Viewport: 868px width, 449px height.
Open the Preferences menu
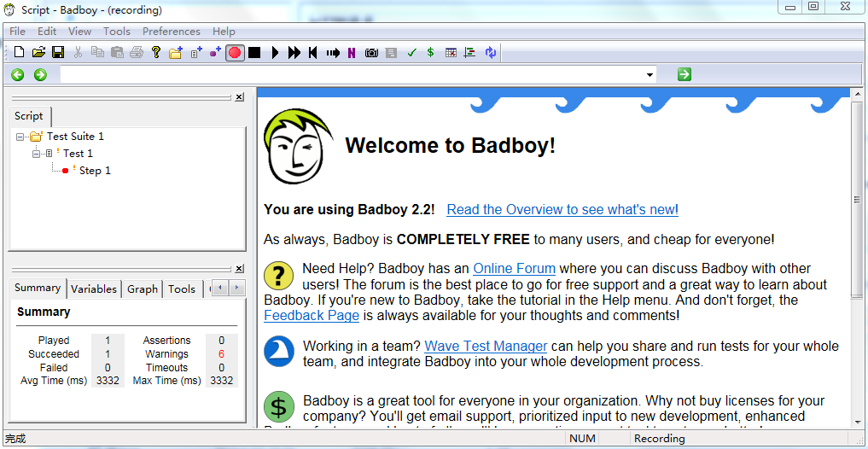coord(172,32)
